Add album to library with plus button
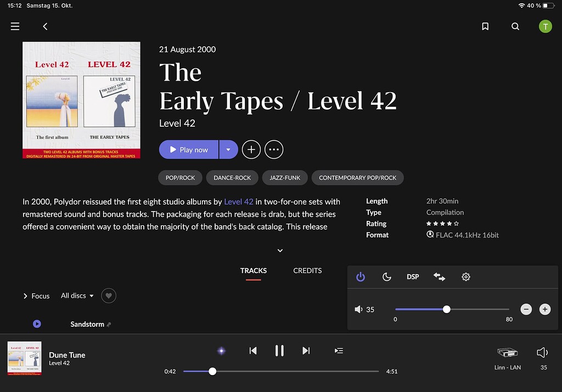Screen dimensions: 562x392 [251, 150]
